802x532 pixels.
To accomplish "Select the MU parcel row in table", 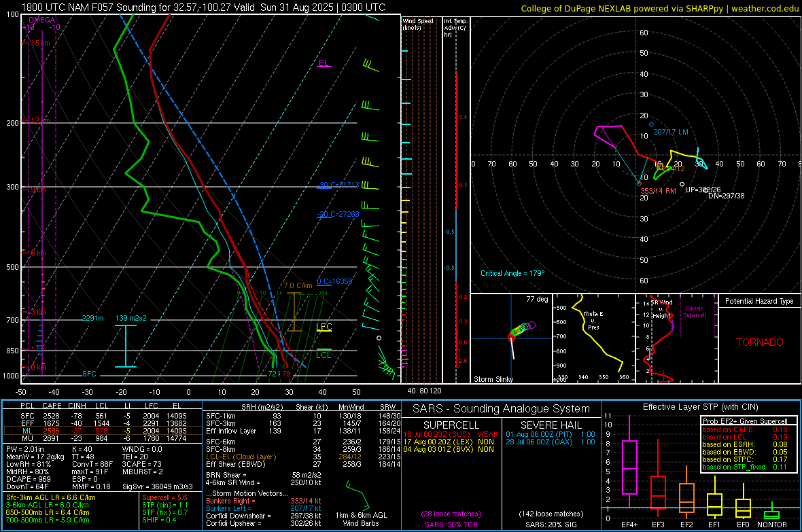I will coord(103,438).
